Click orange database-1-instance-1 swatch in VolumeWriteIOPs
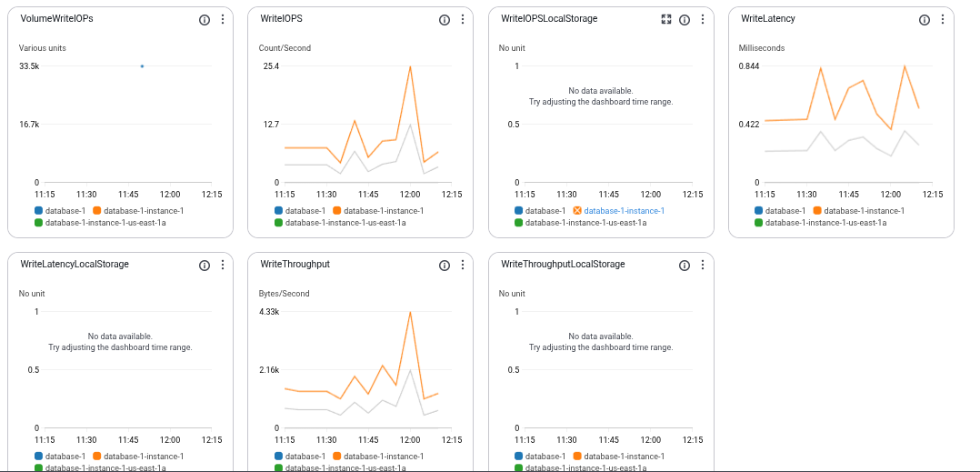Screen dimensions: 980x472 point(95,211)
